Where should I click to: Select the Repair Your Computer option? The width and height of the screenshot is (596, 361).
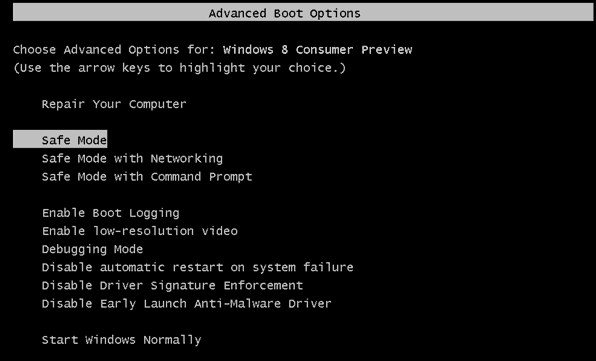[x=114, y=104]
